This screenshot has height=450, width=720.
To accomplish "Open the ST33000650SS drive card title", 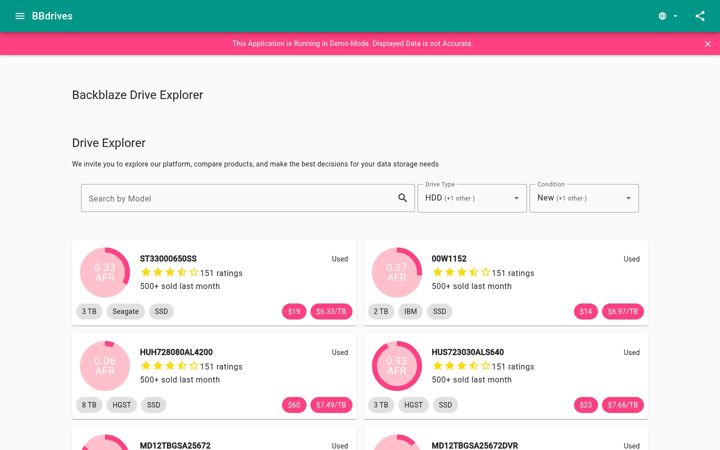I will tap(168, 259).
